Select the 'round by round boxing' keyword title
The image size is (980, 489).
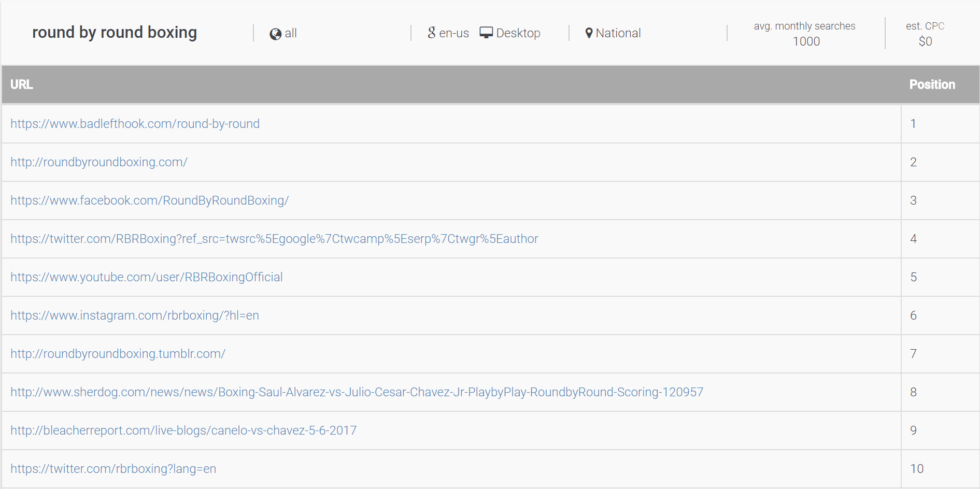tap(115, 33)
